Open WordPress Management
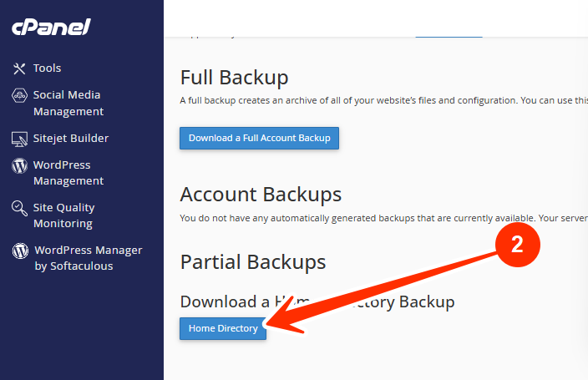 [x=68, y=173]
